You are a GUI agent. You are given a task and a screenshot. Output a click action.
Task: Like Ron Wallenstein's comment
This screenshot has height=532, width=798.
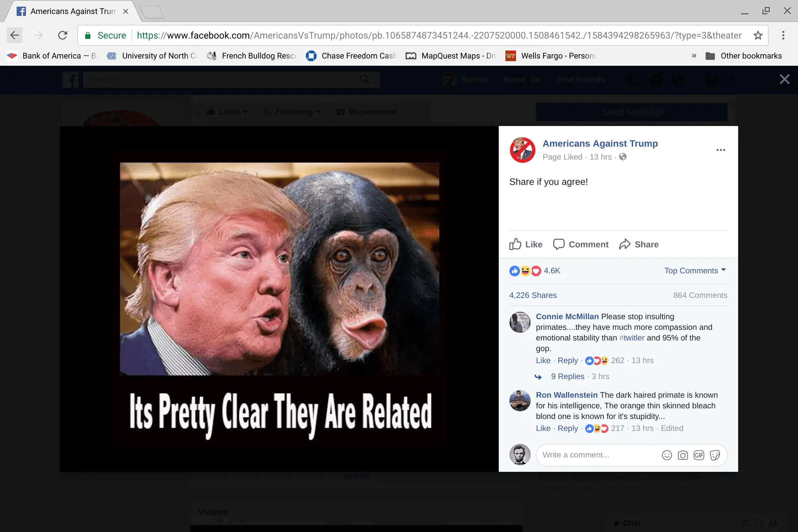pyautogui.click(x=543, y=428)
